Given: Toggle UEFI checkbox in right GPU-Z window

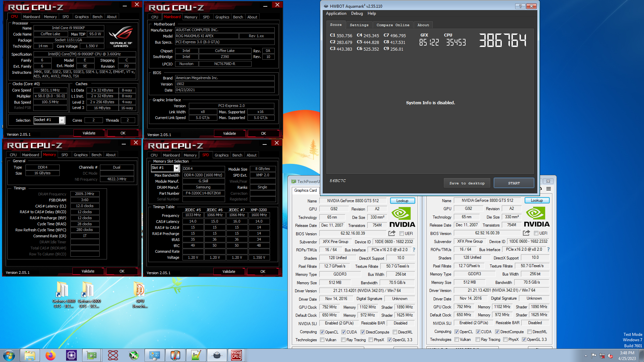Looking at the screenshot, I should [536, 233].
